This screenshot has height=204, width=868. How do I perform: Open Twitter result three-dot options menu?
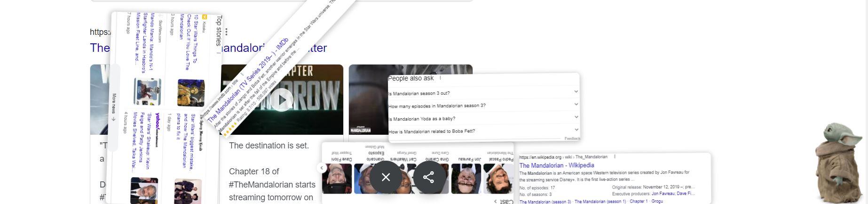[226, 32]
